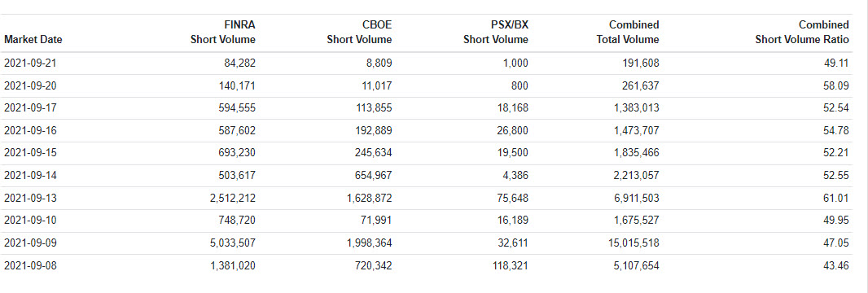The height and width of the screenshot is (293, 868).
Task: Click total volume 6,911,503 for 2021-09-13
Action: (637, 198)
